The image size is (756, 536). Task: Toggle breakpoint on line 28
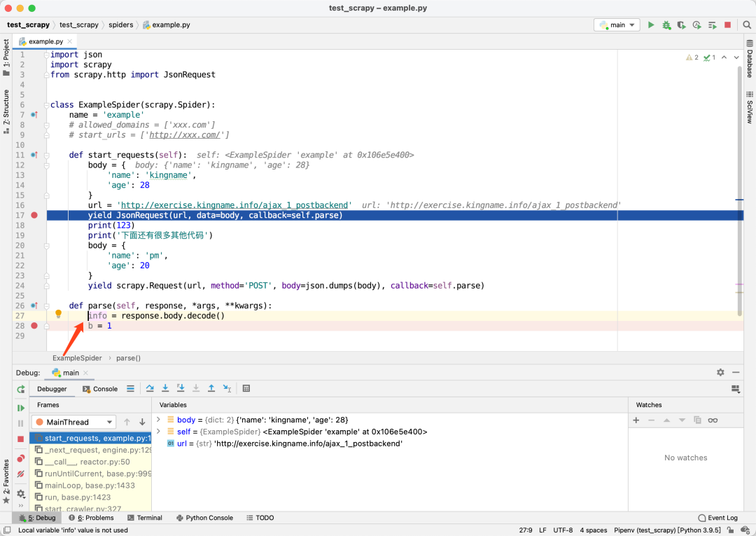click(x=34, y=326)
